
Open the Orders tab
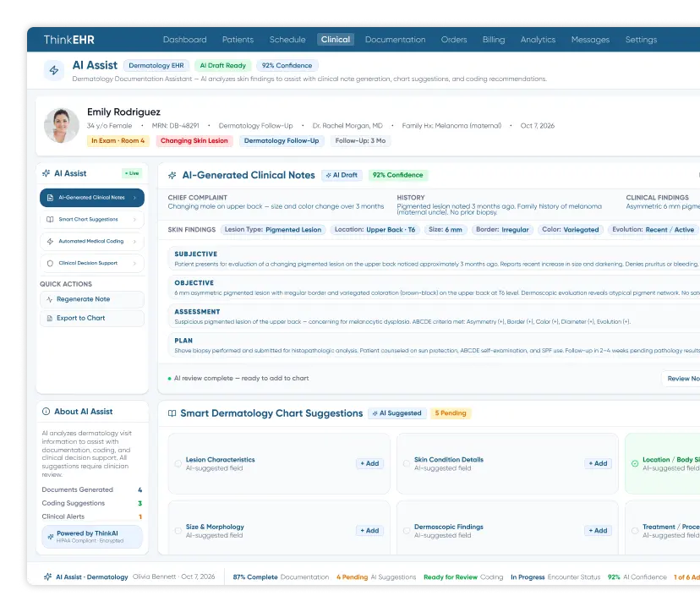(x=454, y=39)
